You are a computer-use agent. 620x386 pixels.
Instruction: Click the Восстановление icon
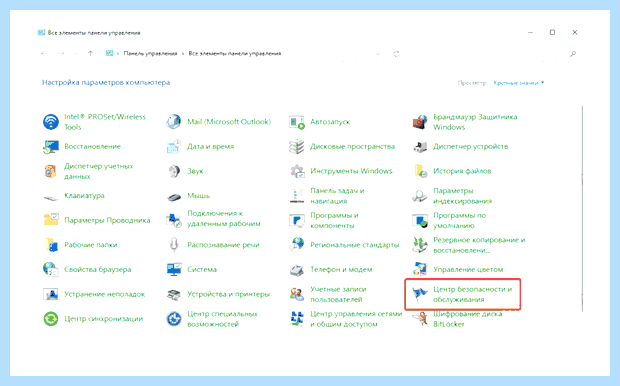[51, 147]
